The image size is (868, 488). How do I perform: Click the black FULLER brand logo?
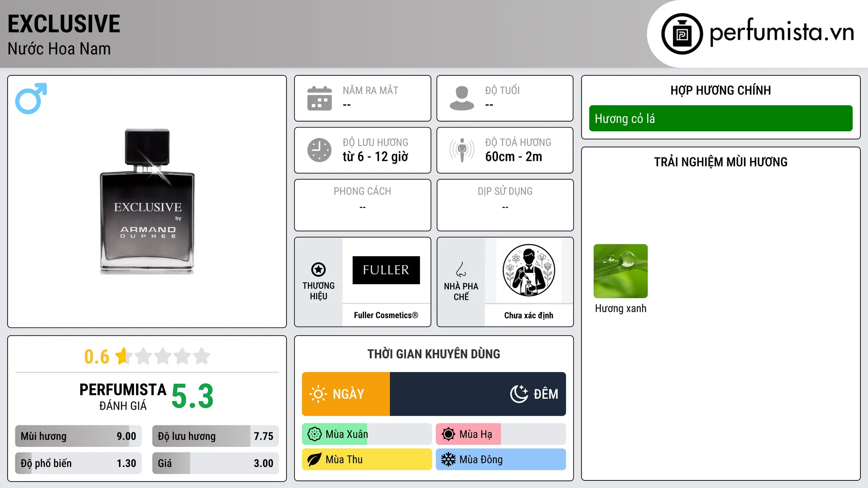pos(386,270)
